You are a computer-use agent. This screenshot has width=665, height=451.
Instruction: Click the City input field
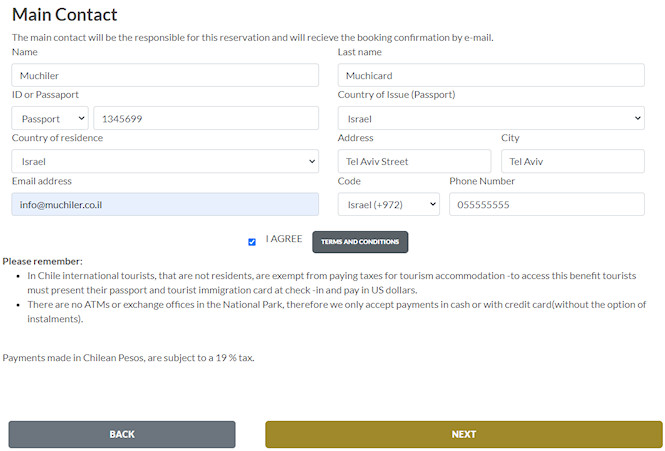pyautogui.click(x=573, y=161)
